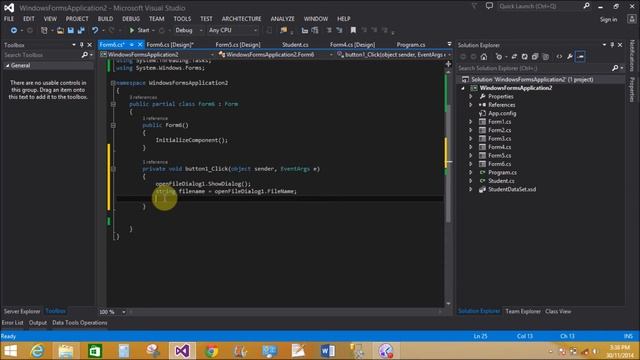Open the Data Tools Operations tab
The image size is (640, 360).
click(x=80, y=323)
